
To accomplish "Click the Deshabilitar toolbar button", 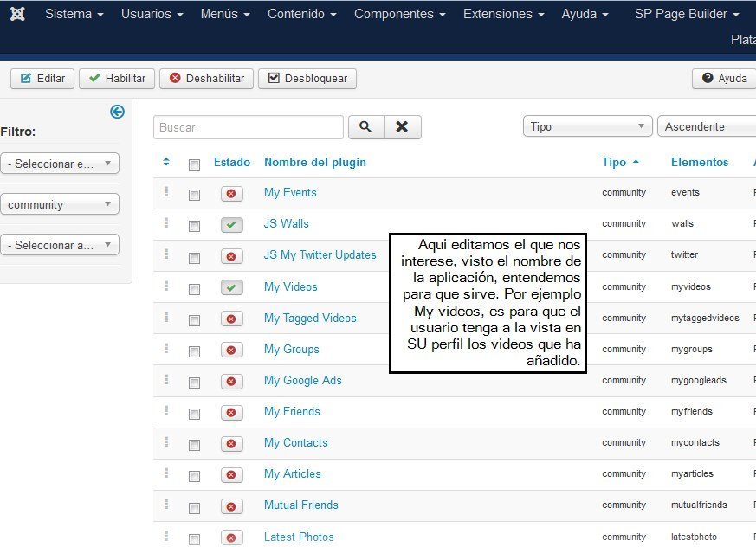I will point(206,79).
